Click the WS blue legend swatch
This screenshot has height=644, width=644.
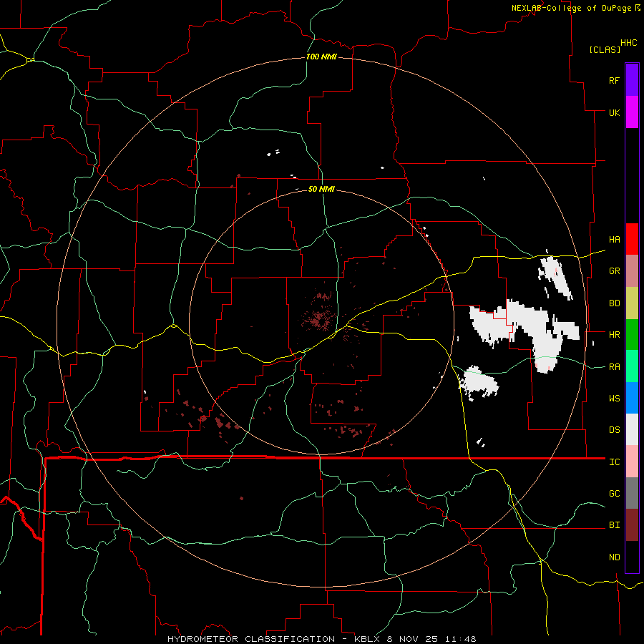(632, 398)
